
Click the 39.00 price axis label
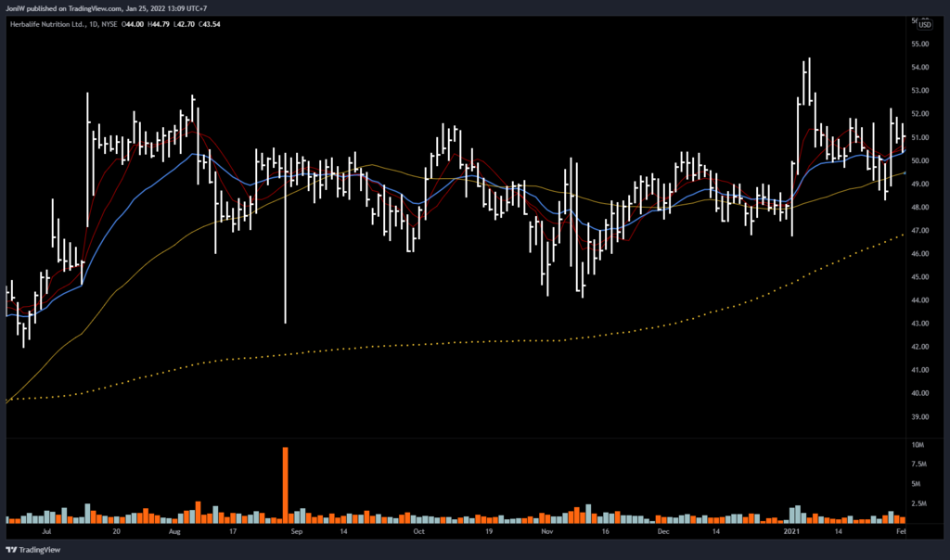920,417
